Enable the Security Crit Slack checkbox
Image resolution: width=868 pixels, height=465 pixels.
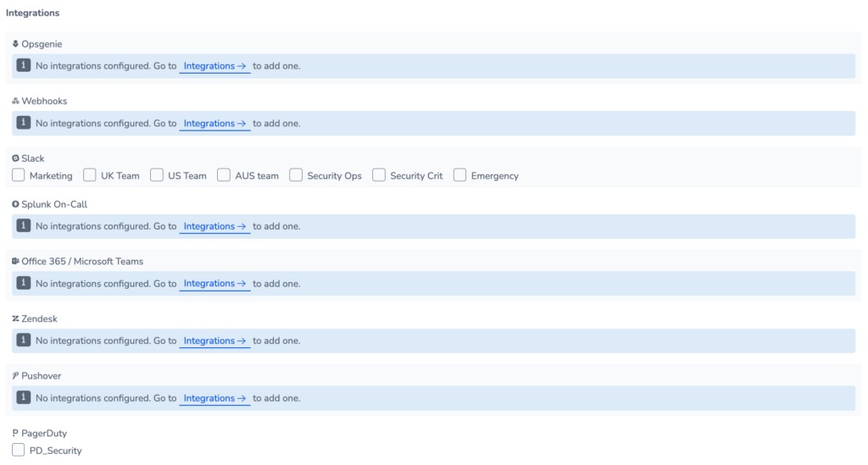click(x=379, y=175)
